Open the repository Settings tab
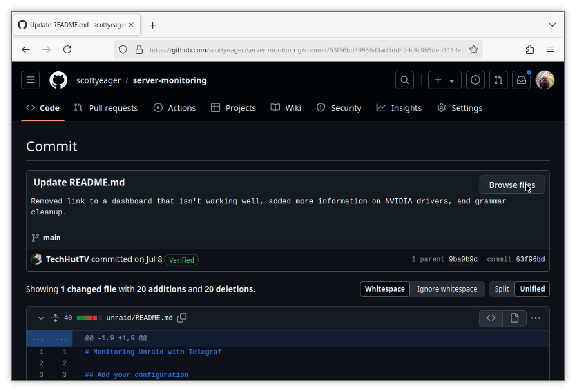576x392 pixels. (x=459, y=108)
